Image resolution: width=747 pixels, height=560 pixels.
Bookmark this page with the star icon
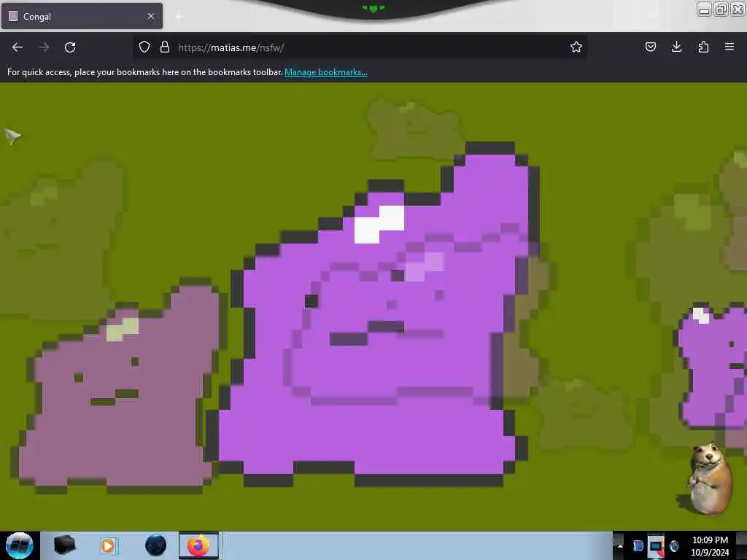pyautogui.click(x=576, y=47)
